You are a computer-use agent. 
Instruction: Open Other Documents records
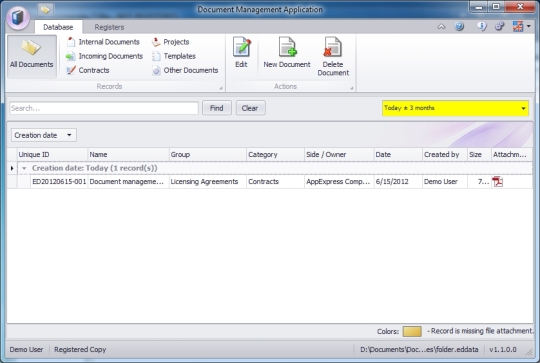click(185, 70)
